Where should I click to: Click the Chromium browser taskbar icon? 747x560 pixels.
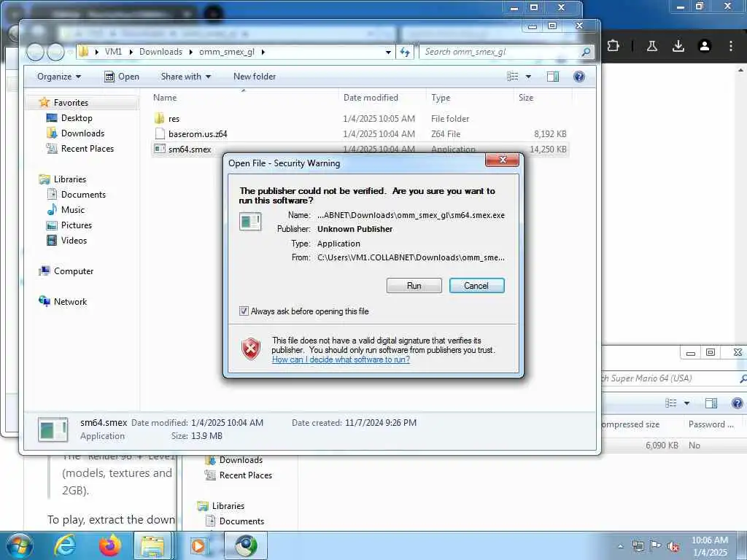[x=246, y=545]
